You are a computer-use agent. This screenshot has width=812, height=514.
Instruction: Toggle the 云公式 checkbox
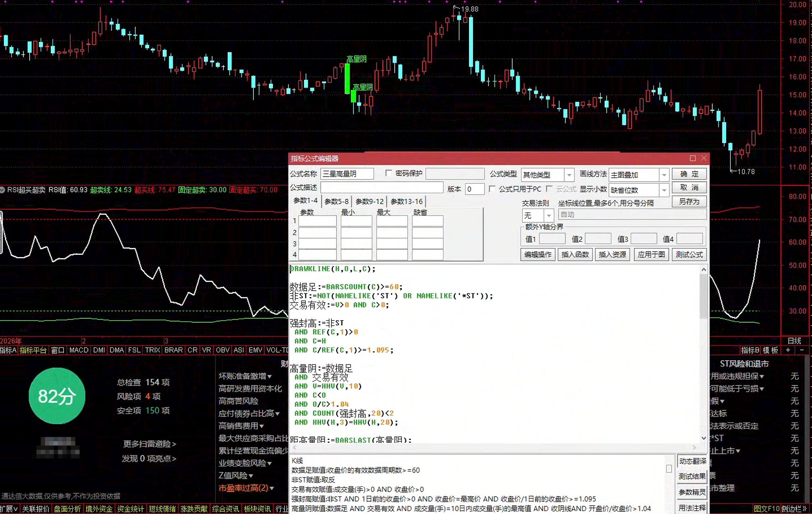[549, 189]
